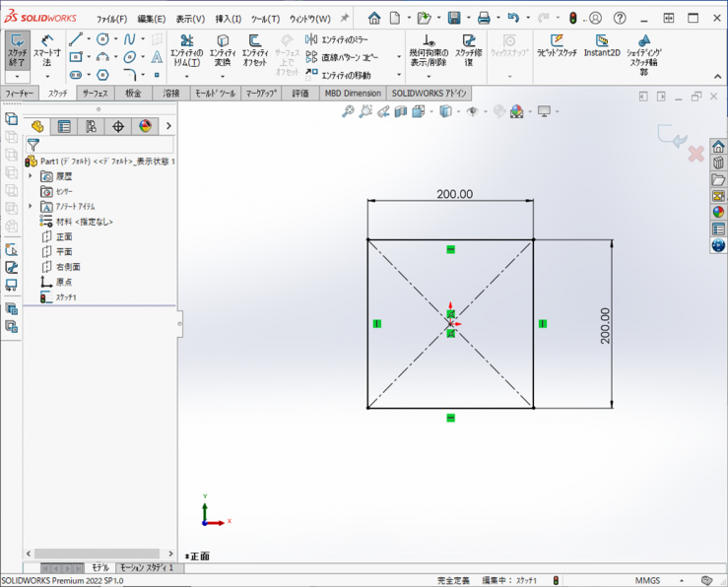The height and width of the screenshot is (587, 728).
Task: Switch to the フィーチャー (Features) tab
Action: [x=19, y=94]
